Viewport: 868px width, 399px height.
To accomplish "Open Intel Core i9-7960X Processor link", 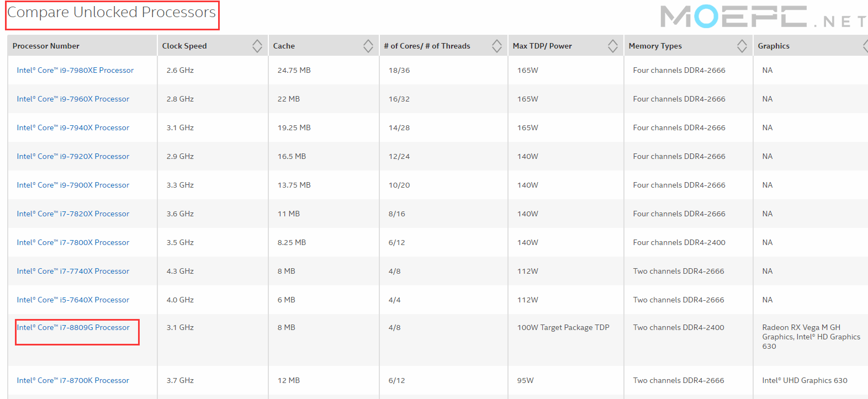I will point(73,99).
